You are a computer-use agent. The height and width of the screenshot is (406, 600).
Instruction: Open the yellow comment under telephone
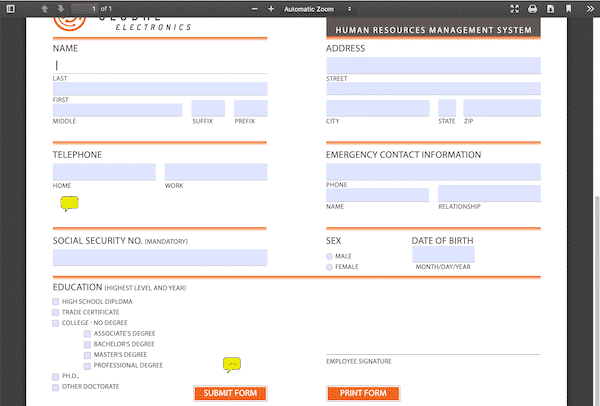click(x=69, y=203)
